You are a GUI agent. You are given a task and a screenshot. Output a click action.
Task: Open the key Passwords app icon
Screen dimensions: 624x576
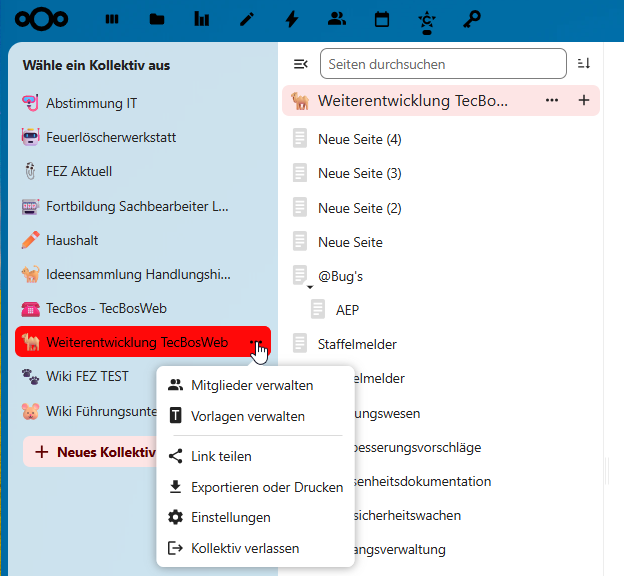coord(472,19)
